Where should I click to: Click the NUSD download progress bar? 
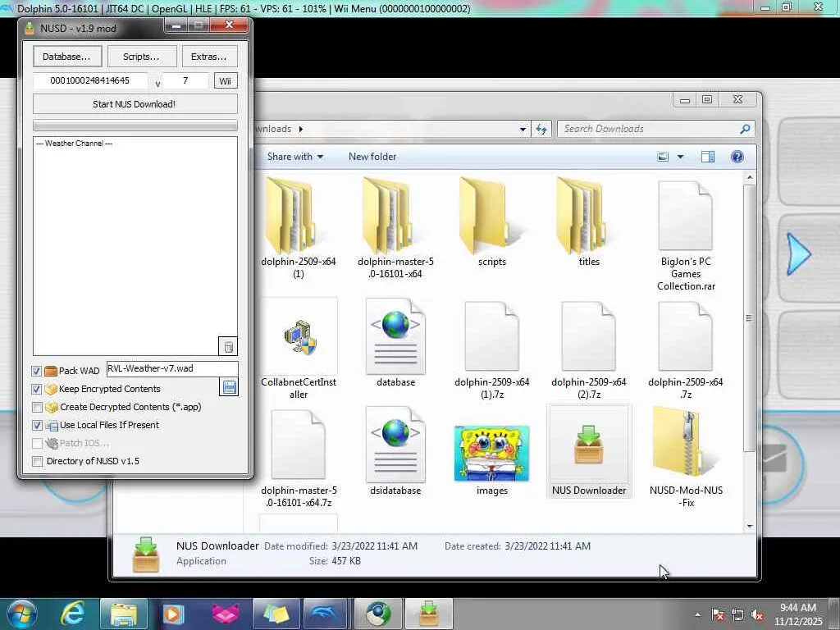pyautogui.click(x=135, y=125)
